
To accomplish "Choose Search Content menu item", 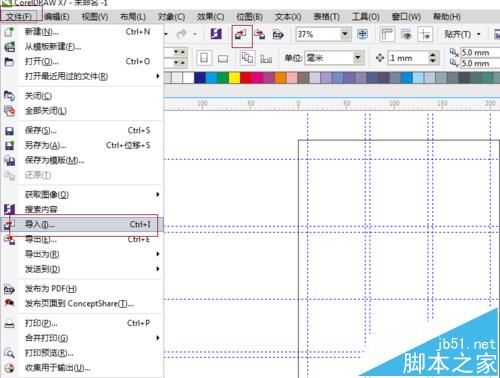I will (82, 209).
